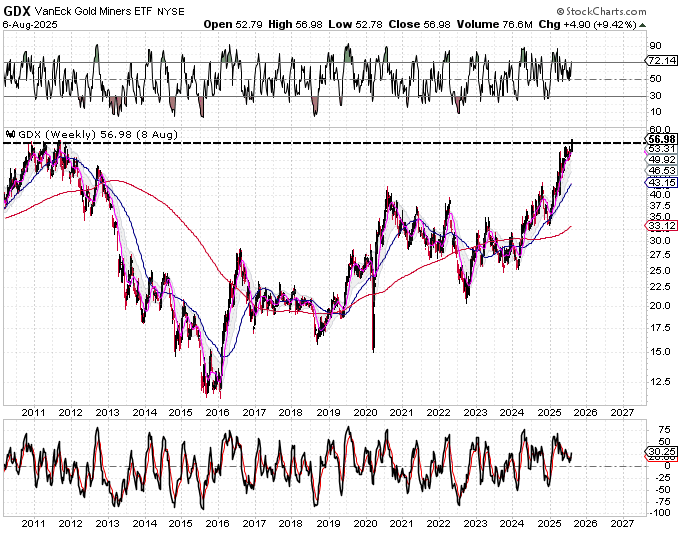Screen dimensions: 680x533
Task: Click the 53.31 price label on right axis
Action: [x=658, y=148]
